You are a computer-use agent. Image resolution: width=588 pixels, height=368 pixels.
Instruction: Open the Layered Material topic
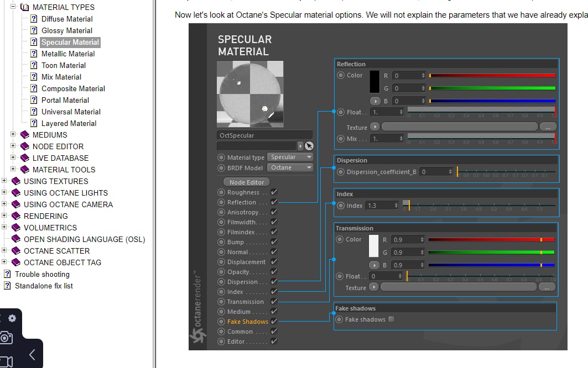pyautogui.click(x=69, y=123)
